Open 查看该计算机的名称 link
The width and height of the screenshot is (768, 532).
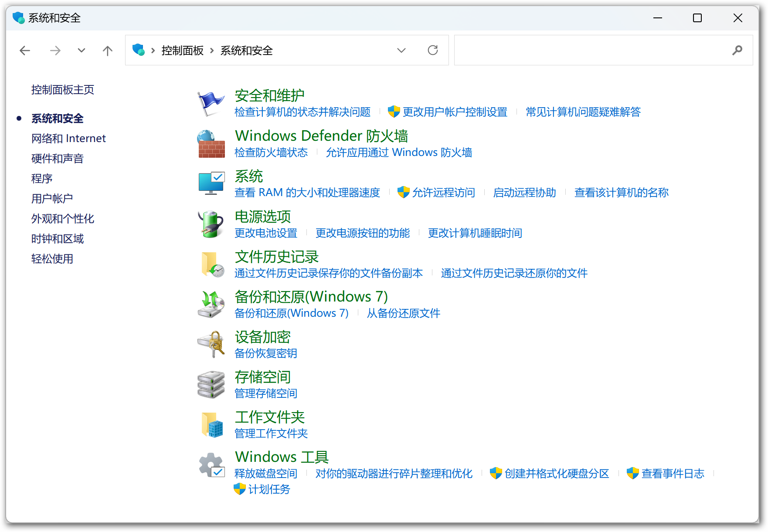click(x=622, y=193)
